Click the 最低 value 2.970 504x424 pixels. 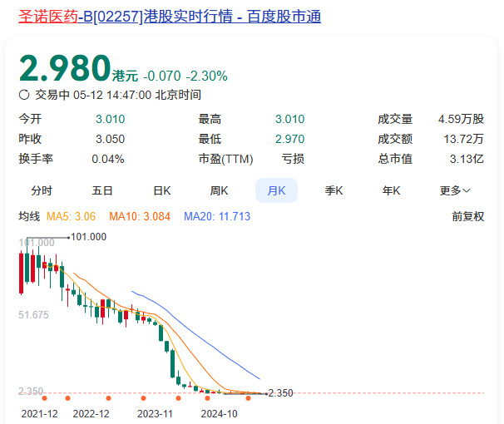(289, 139)
